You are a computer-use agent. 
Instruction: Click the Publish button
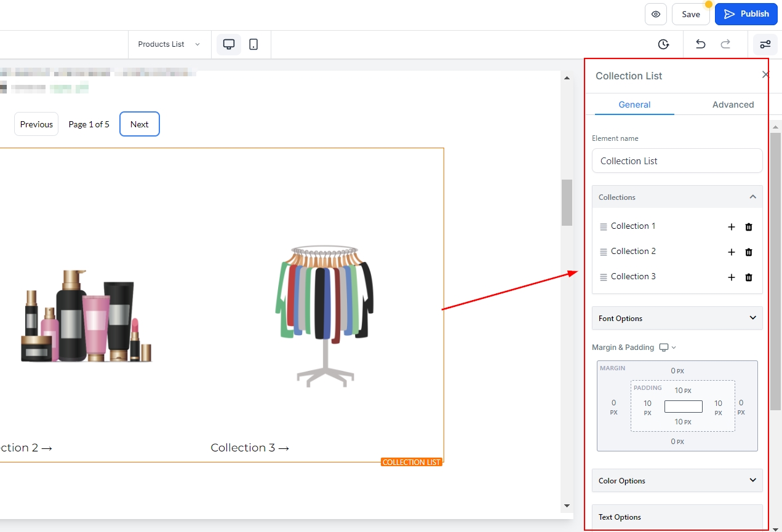click(x=746, y=14)
